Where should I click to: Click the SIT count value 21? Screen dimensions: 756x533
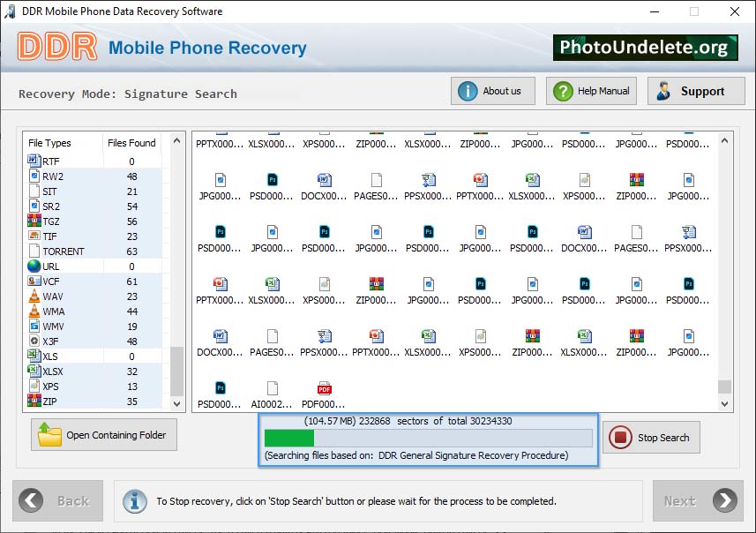coord(131,191)
